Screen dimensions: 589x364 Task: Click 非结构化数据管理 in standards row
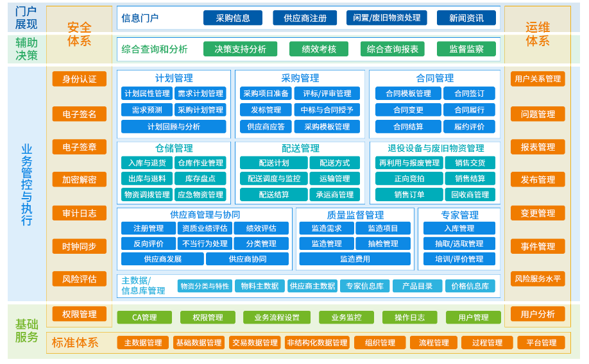click(317, 343)
